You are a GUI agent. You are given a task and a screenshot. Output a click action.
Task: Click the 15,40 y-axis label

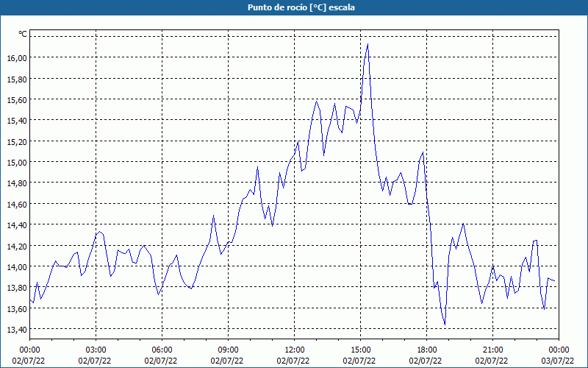point(16,121)
